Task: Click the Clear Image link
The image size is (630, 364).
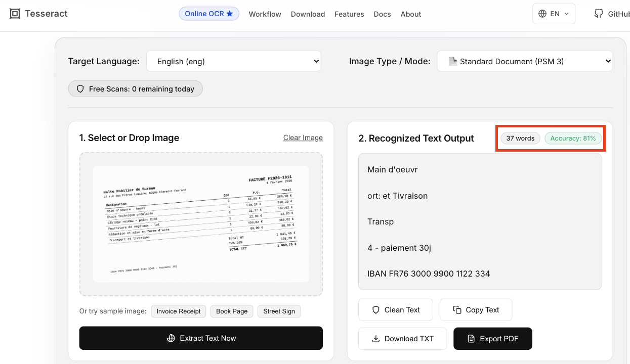Action: pos(303,138)
